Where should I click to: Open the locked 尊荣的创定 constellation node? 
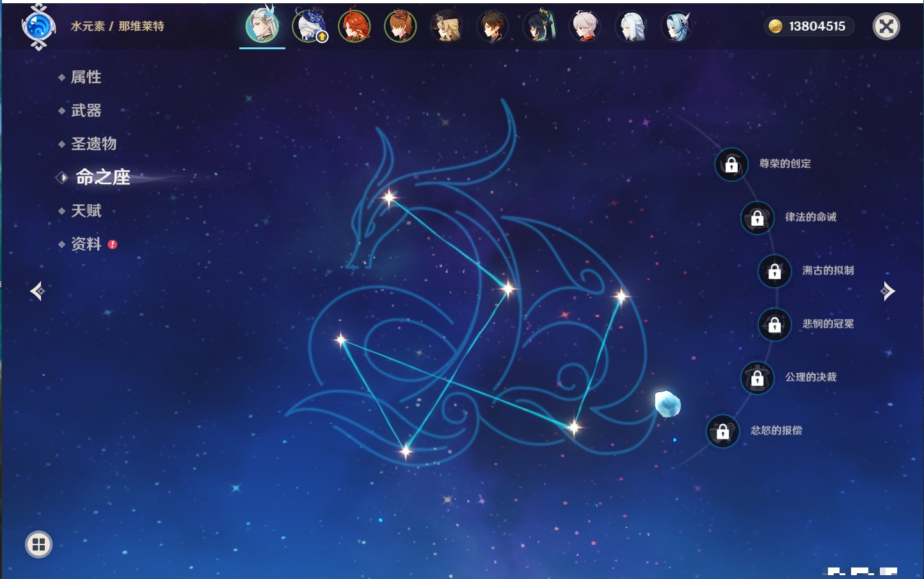tap(731, 165)
